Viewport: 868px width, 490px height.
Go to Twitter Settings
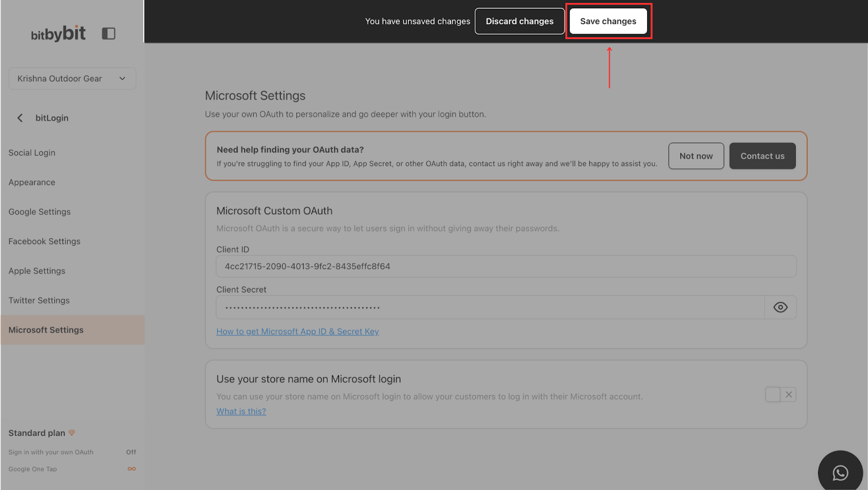click(39, 301)
